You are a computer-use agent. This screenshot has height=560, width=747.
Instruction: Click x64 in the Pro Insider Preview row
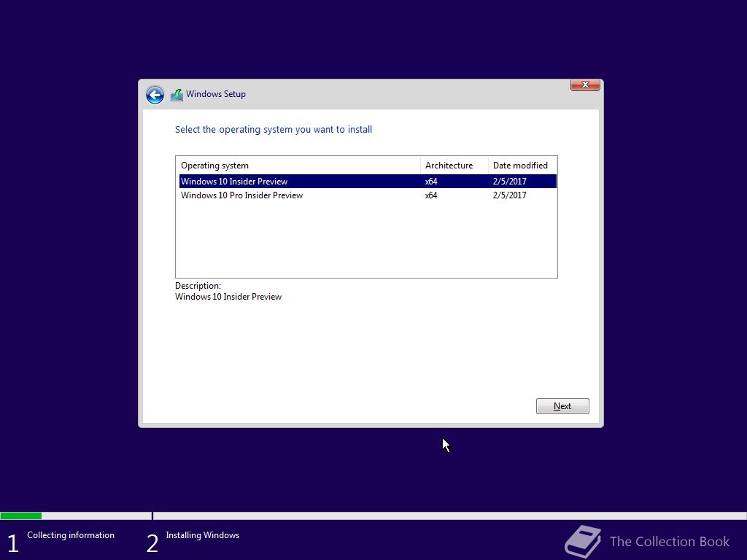[431, 195]
